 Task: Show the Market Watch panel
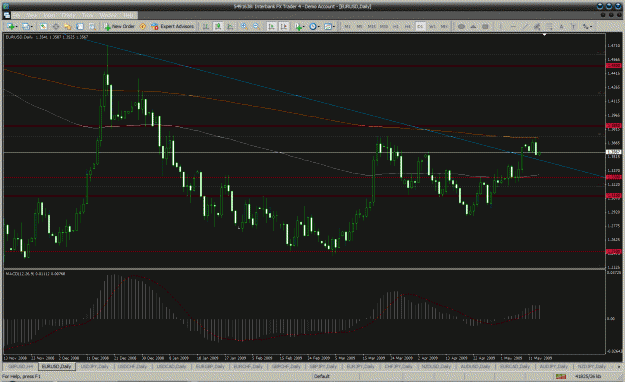coord(43,26)
